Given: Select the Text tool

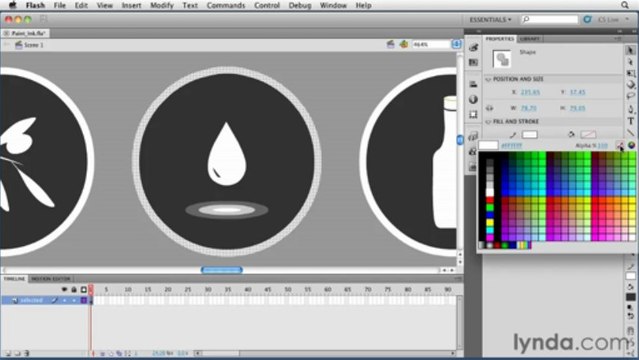Looking at the screenshot, I should (x=630, y=121).
